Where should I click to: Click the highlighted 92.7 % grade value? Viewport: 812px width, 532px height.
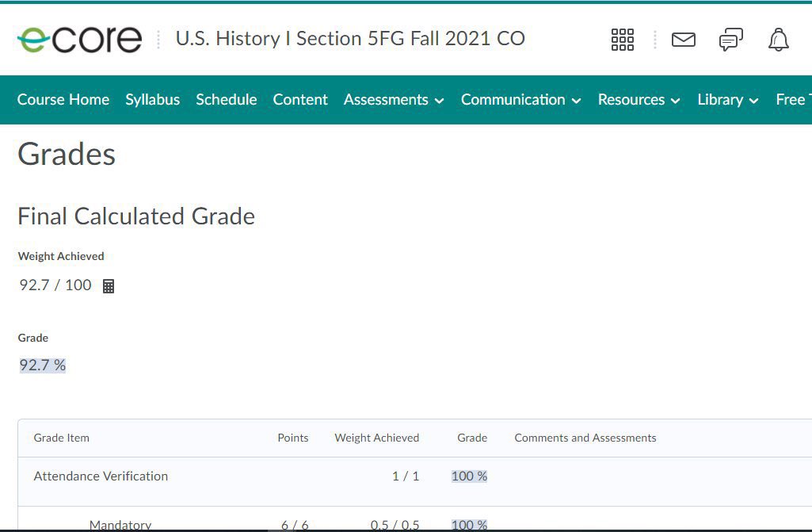(x=43, y=365)
